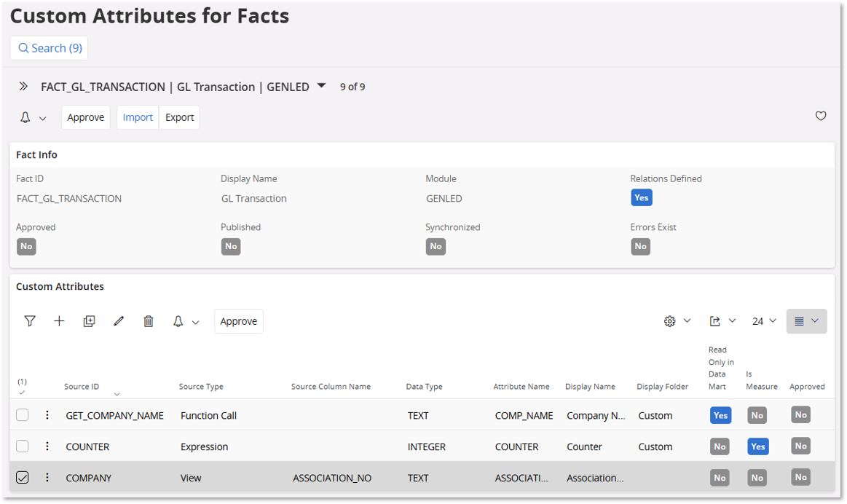Click the COMP_NAME attribute name cell

524,415
